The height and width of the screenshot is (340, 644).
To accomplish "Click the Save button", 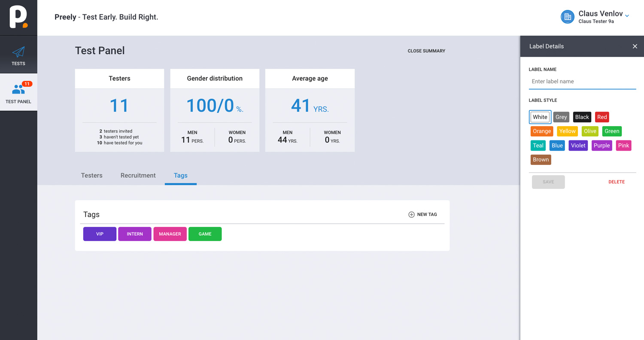I will click(548, 182).
